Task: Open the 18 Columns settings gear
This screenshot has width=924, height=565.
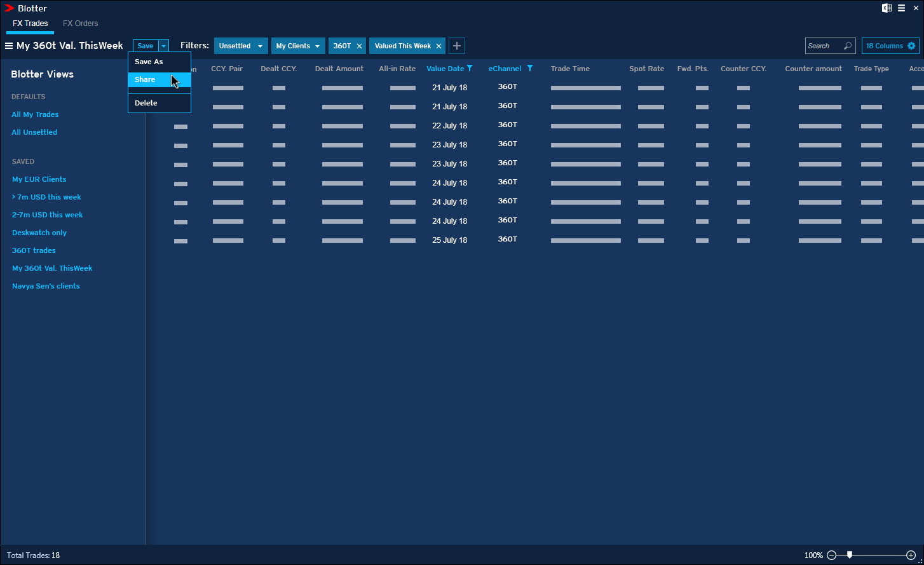Action: (911, 46)
